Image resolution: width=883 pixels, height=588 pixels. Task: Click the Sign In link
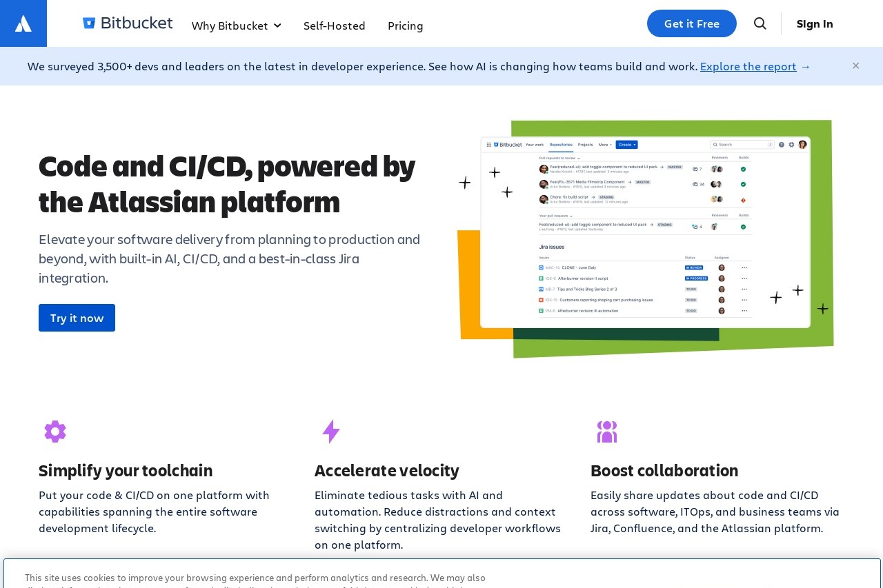point(815,23)
